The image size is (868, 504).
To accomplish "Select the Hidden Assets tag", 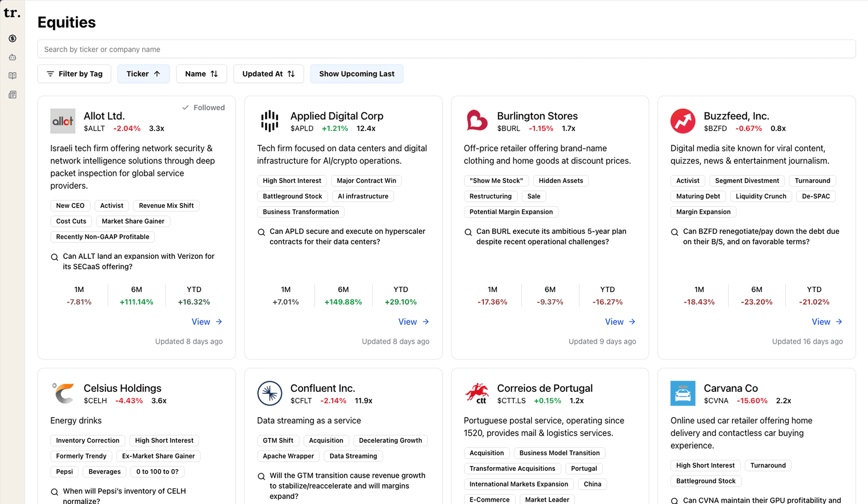I will (x=561, y=181).
